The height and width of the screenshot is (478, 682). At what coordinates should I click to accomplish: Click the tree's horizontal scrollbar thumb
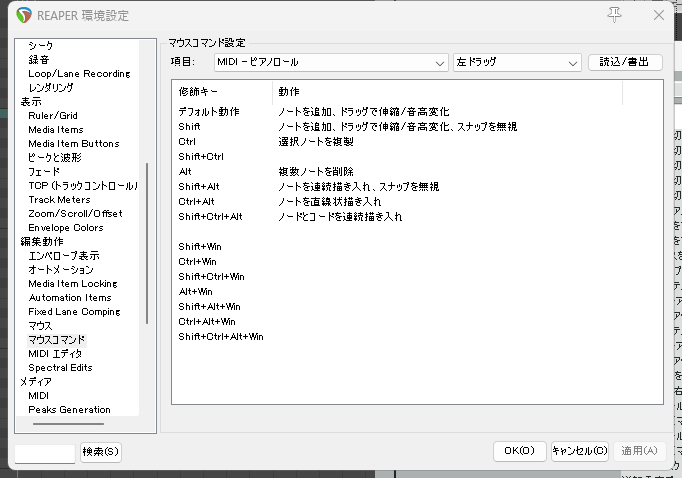[68, 423]
